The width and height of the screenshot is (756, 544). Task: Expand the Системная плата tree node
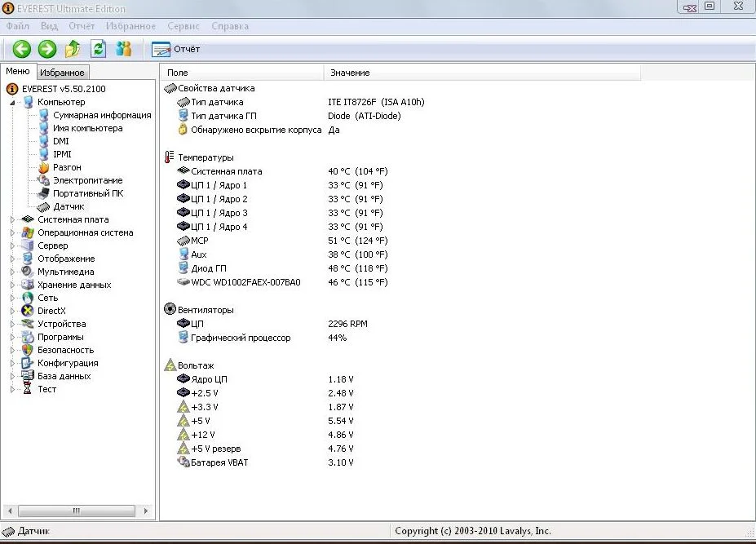[x=12, y=219]
